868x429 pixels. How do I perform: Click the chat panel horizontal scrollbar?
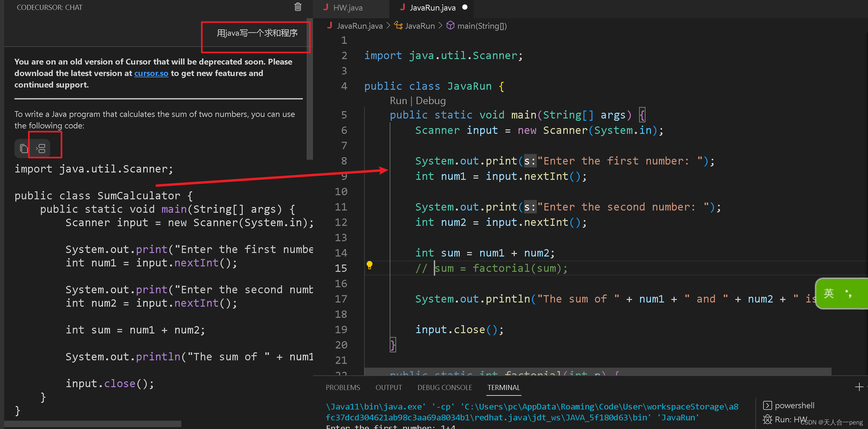coord(93,424)
